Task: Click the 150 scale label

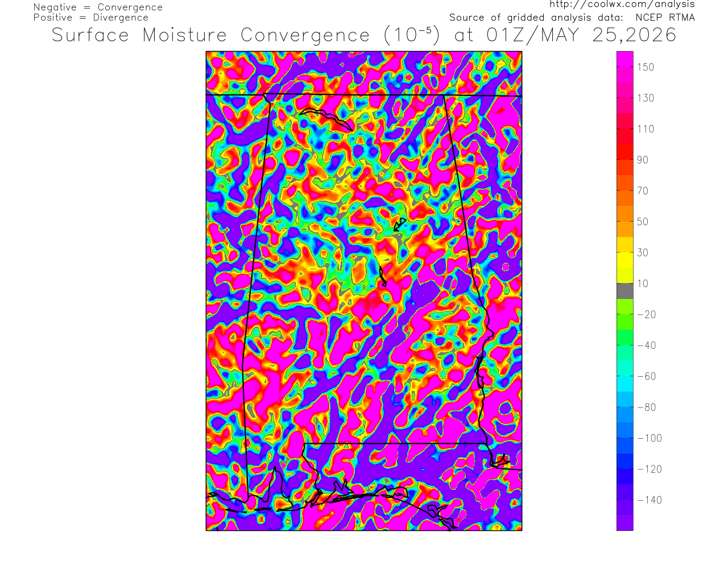Action: point(646,67)
